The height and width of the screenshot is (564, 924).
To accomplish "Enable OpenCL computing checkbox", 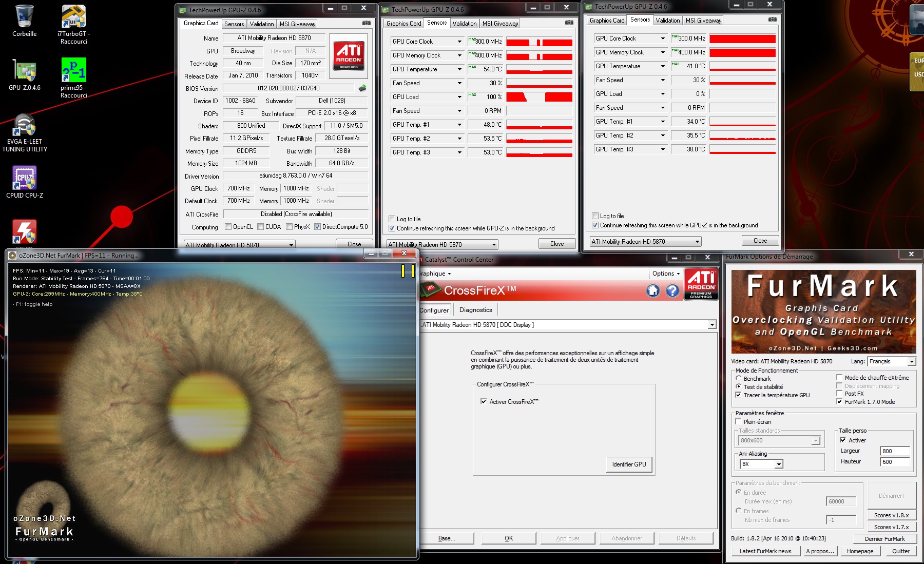I will point(228,227).
